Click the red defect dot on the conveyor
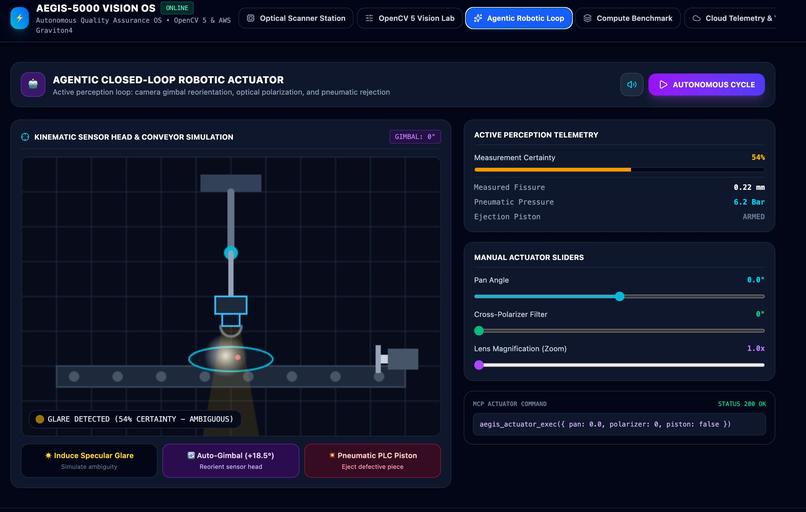806x512 pixels. point(238,357)
